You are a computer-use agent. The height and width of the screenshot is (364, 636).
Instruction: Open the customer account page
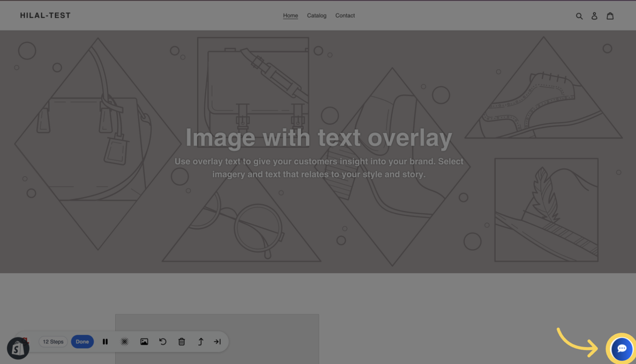click(x=594, y=15)
